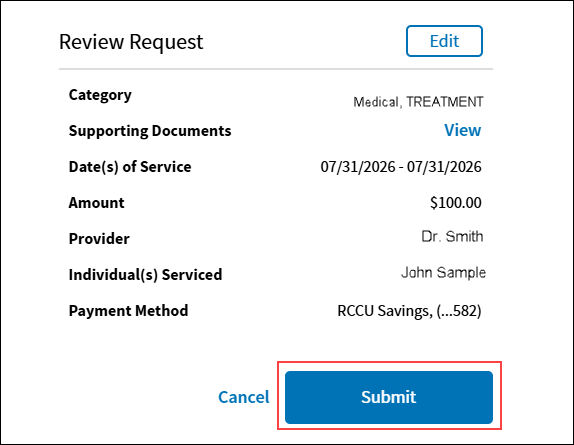Select the Amount label
574x445 pixels.
pyautogui.click(x=97, y=203)
